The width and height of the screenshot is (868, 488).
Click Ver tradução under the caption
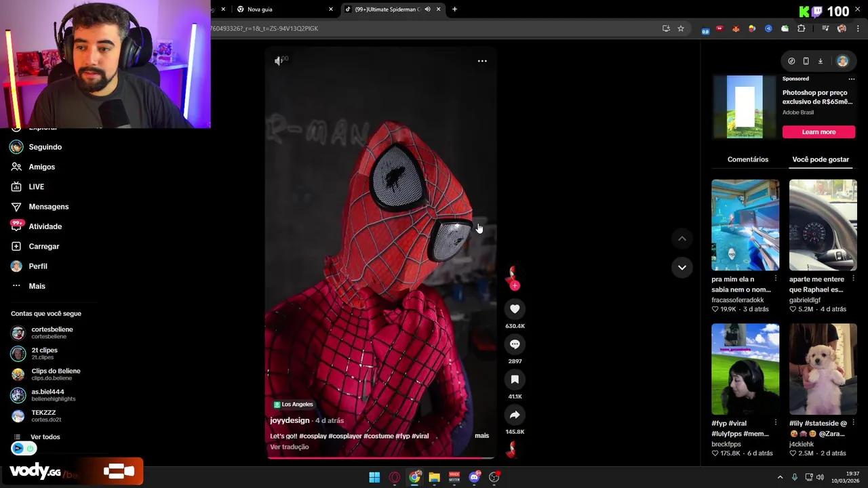coord(290,447)
